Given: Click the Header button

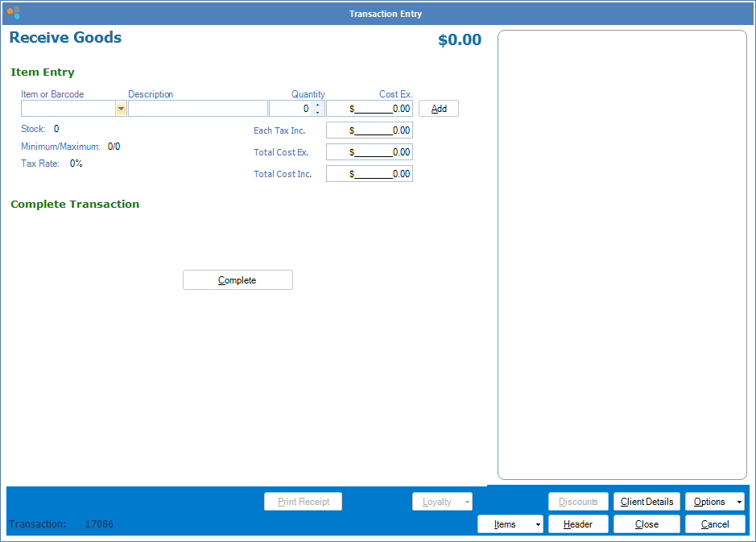Looking at the screenshot, I should pos(577,524).
